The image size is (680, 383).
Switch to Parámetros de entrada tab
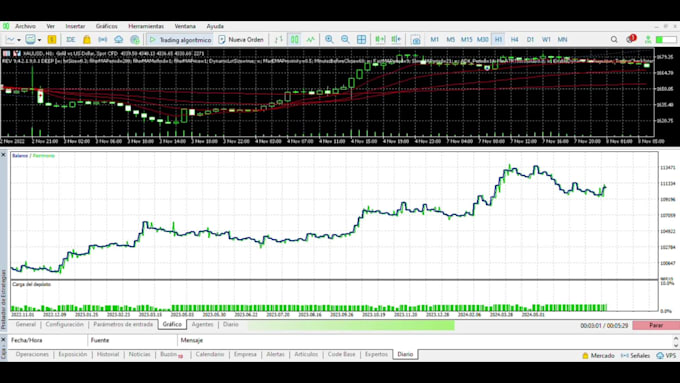click(123, 324)
